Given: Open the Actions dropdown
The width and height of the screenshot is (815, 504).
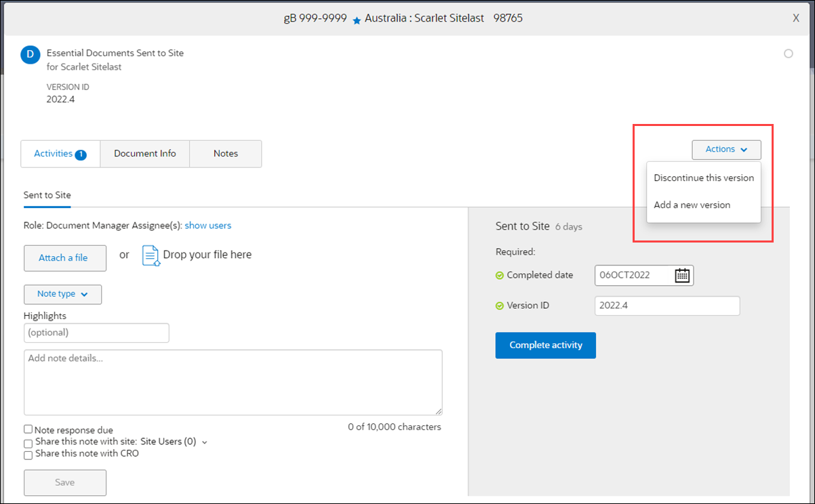Looking at the screenshot, I should click(725, 149).
